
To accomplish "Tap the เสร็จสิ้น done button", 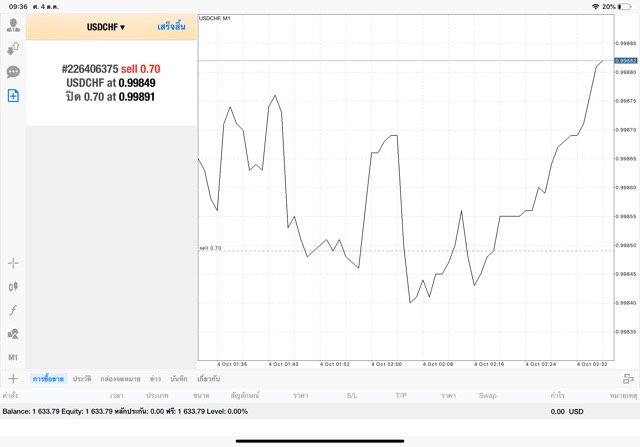I will click(171, 27).
